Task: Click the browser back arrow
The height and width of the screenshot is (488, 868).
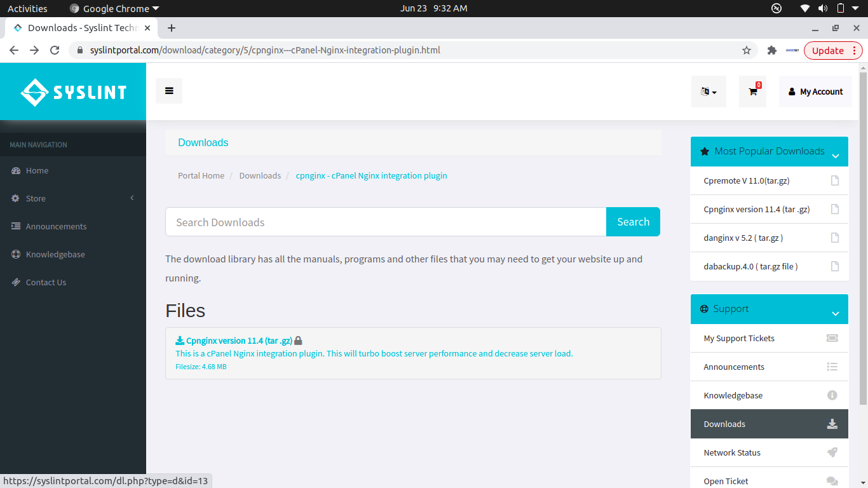Action: (14, 50)
